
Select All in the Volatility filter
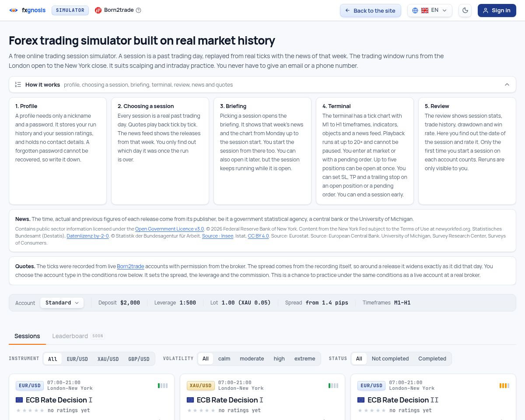coord(205,359)
